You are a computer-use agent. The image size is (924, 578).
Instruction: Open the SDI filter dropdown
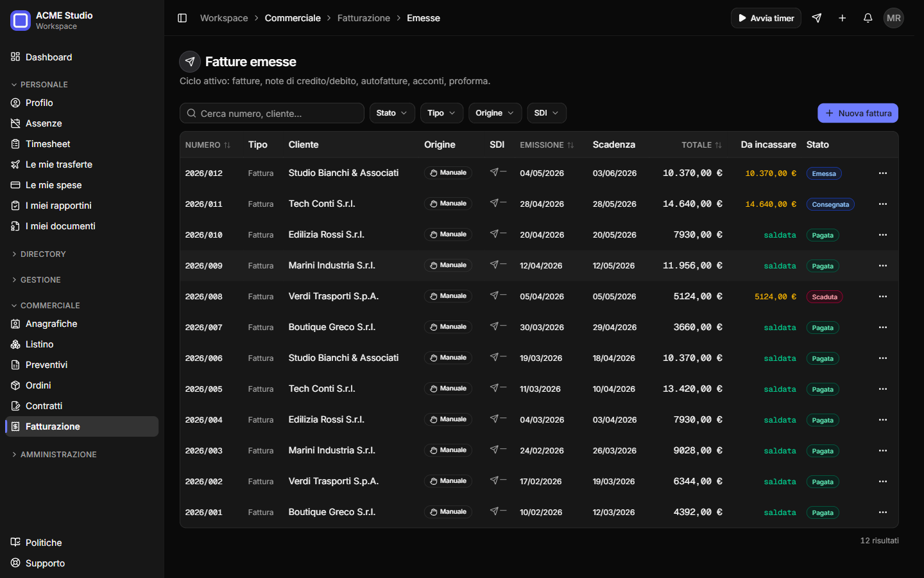click(547, 113)
